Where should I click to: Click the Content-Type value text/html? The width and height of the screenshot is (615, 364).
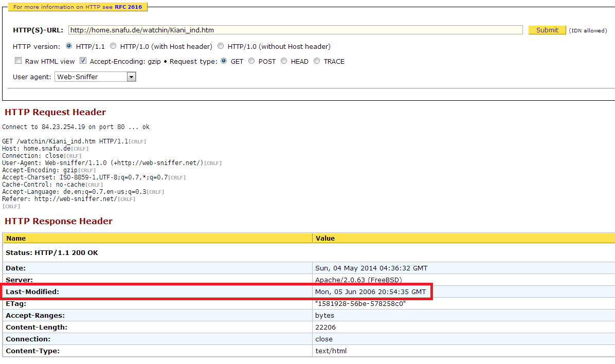(331, 351)
